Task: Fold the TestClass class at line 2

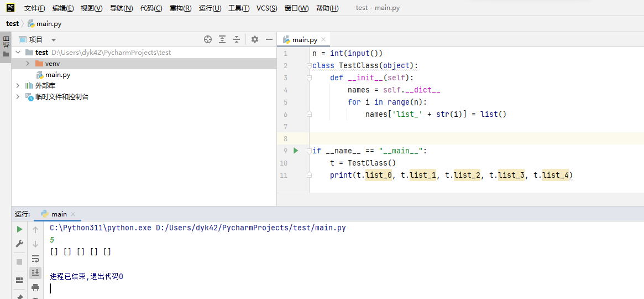Action: click(309, 66)
